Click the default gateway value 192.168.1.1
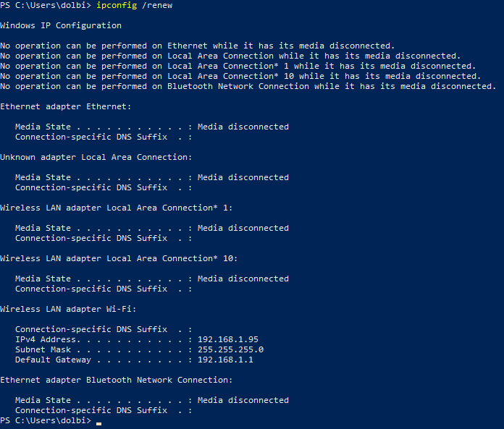This screenshot has width=504, height=429. point(225,360)
